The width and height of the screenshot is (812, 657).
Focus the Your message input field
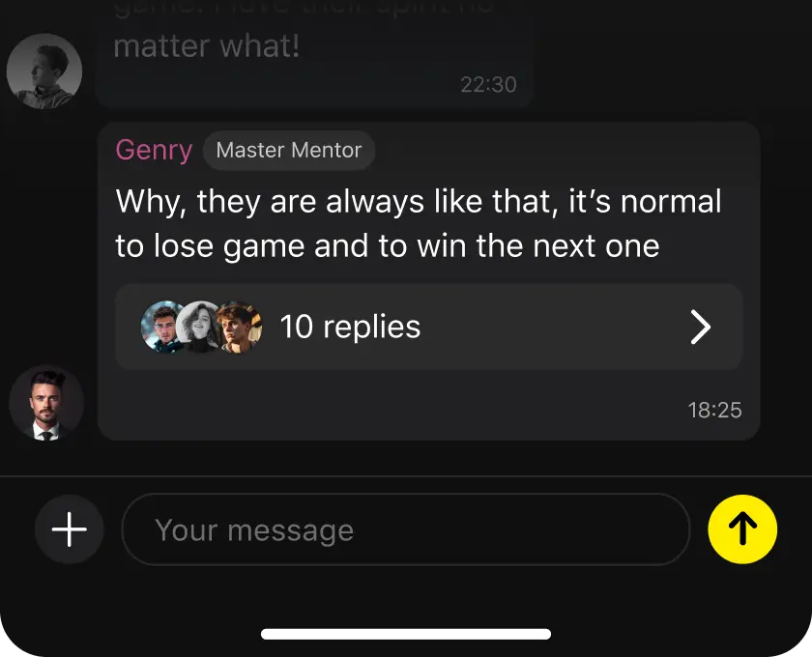coord(406,529)
